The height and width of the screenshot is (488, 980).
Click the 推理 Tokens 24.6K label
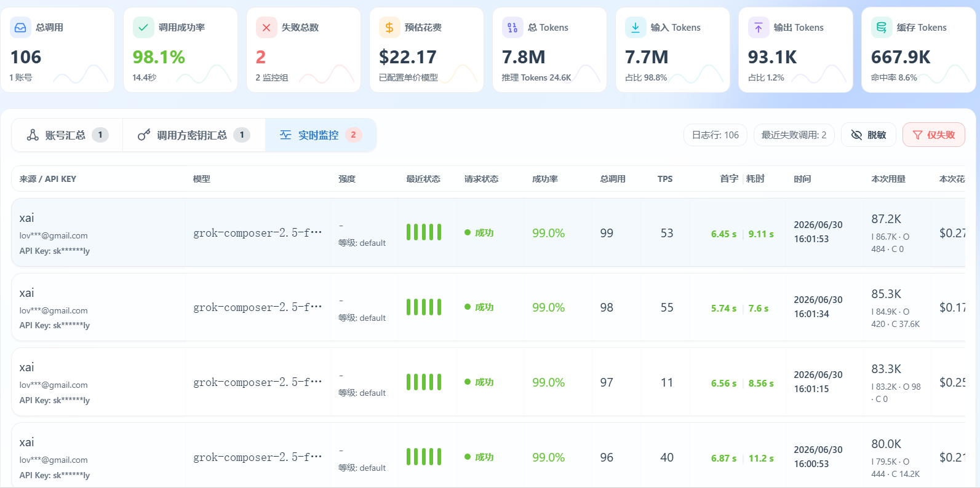[536, 77]
